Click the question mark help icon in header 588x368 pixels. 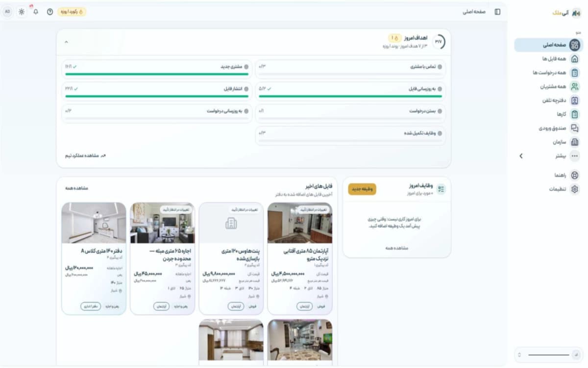tap(50, 12)
